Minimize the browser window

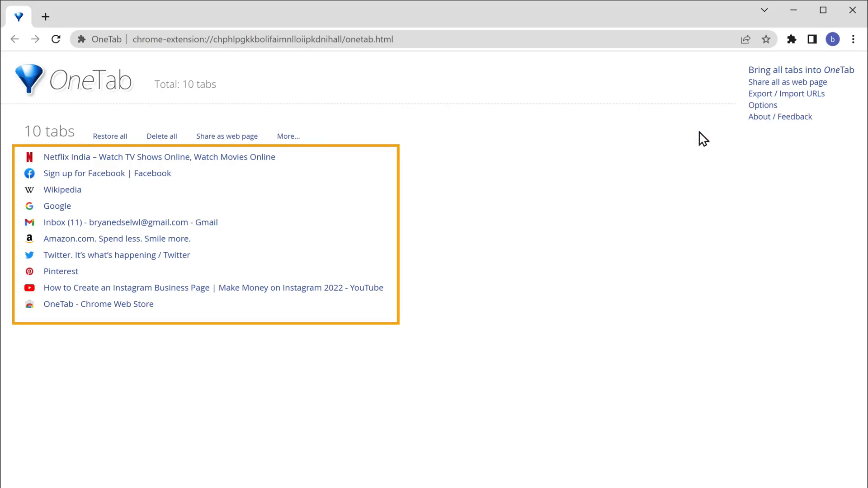tap(793, 10)
